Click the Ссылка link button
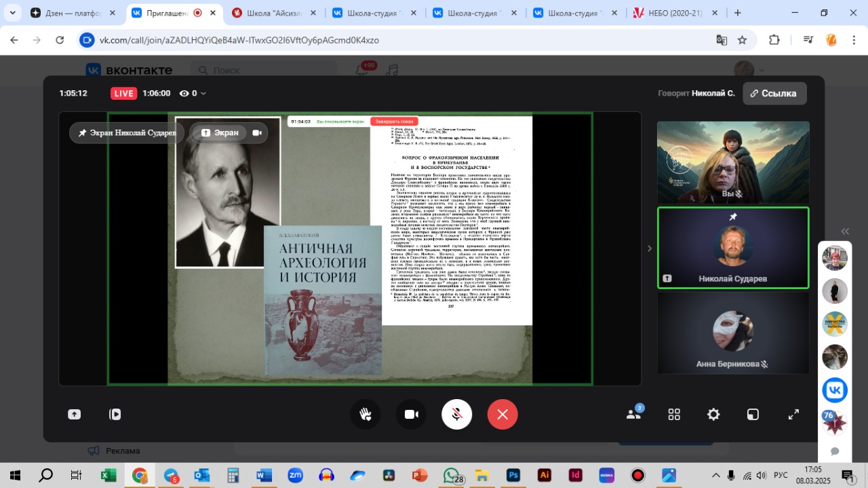 774,94
